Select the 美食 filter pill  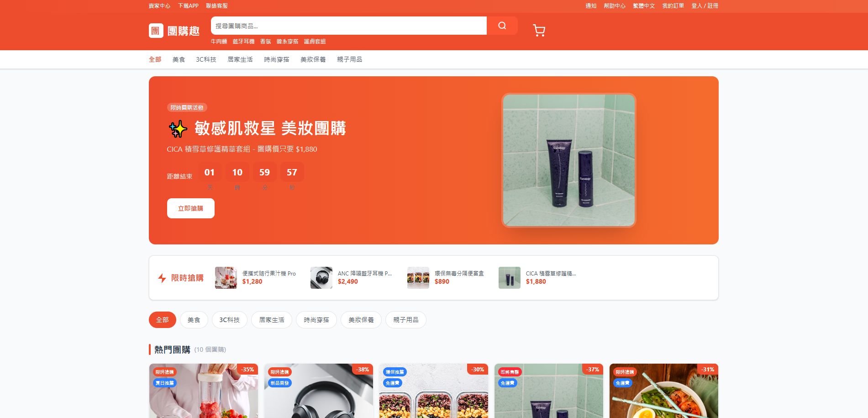tap(194, 320)
